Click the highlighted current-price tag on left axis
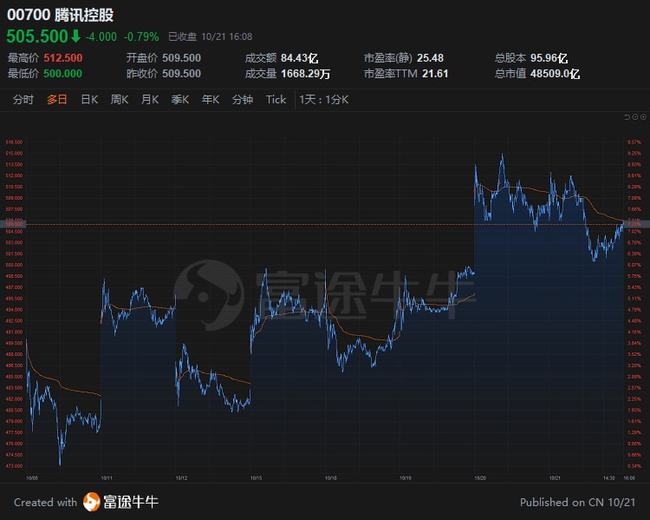 (13, 224)
